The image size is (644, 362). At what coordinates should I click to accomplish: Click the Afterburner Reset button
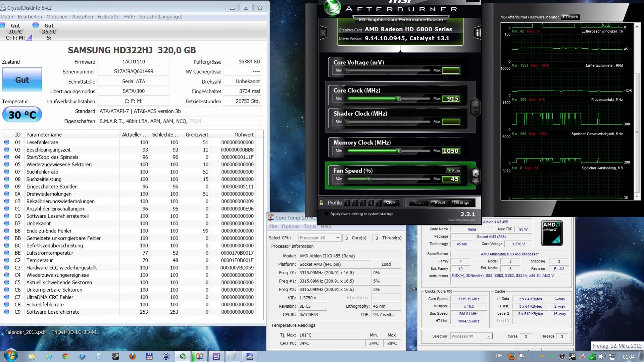click(440, 203)
